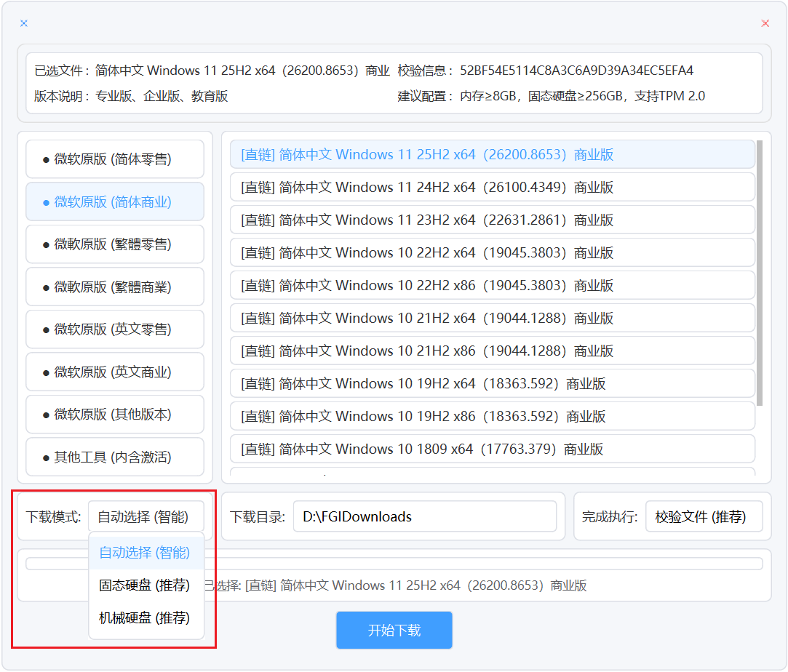Screen dimensions: 788x672
Task: Click the 下载目录 path input field
Action: point(425,516)
